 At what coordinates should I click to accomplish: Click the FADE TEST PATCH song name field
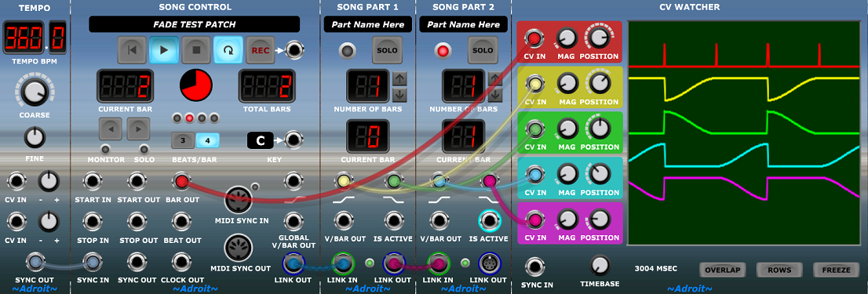tap(195, 24)
